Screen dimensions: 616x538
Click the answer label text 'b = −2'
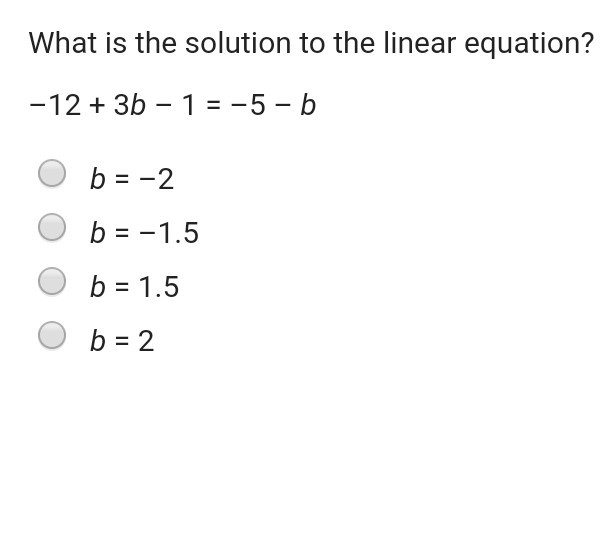[x=131, y=180]
